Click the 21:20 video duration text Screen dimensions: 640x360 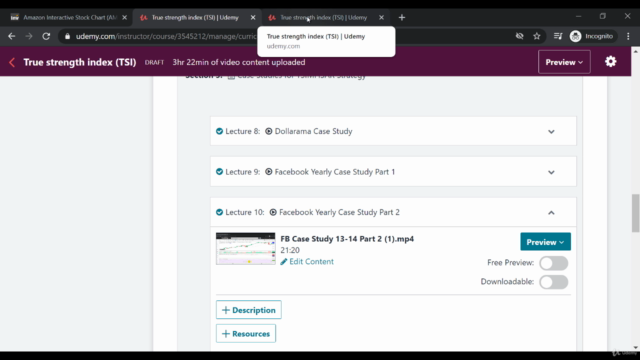pos(290,250)
